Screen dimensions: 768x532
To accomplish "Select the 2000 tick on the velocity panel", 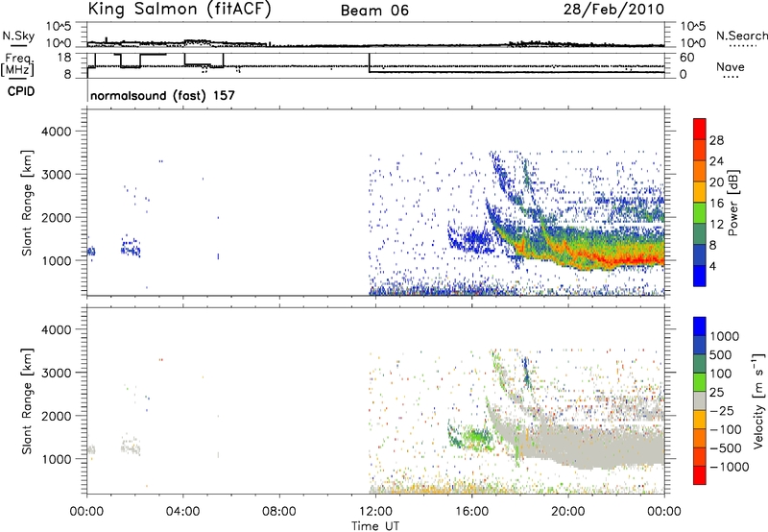I will point(57,416).
